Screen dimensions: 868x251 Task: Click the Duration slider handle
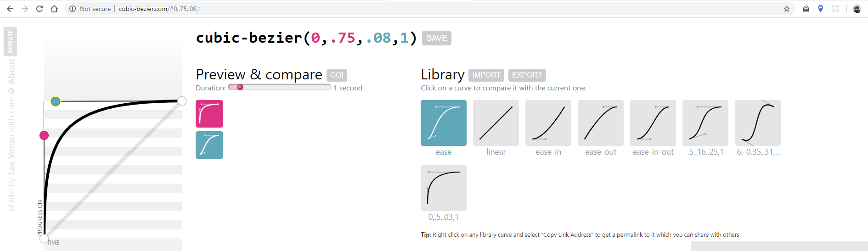240,87
